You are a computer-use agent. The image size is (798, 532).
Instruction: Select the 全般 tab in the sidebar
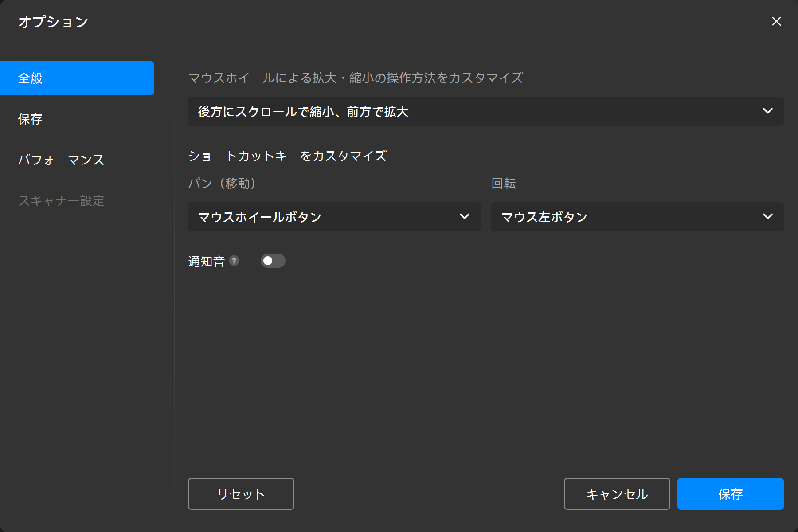(x=77, y=78)
